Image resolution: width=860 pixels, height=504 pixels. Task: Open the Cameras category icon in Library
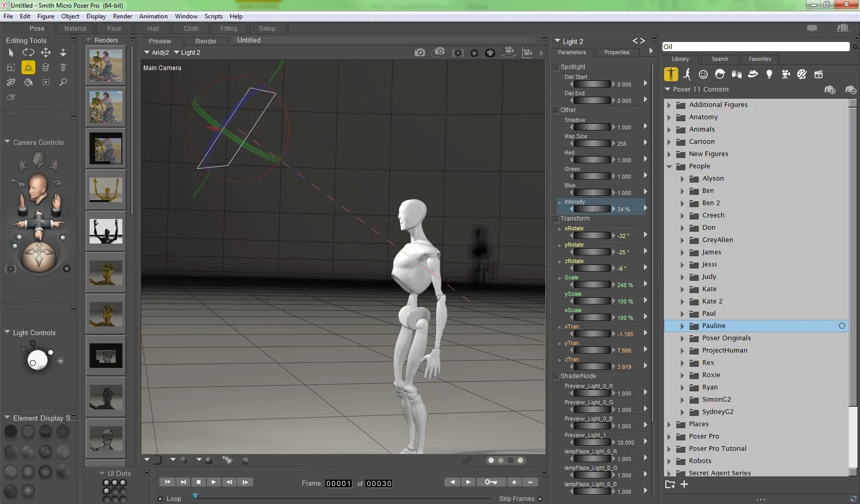786,74
